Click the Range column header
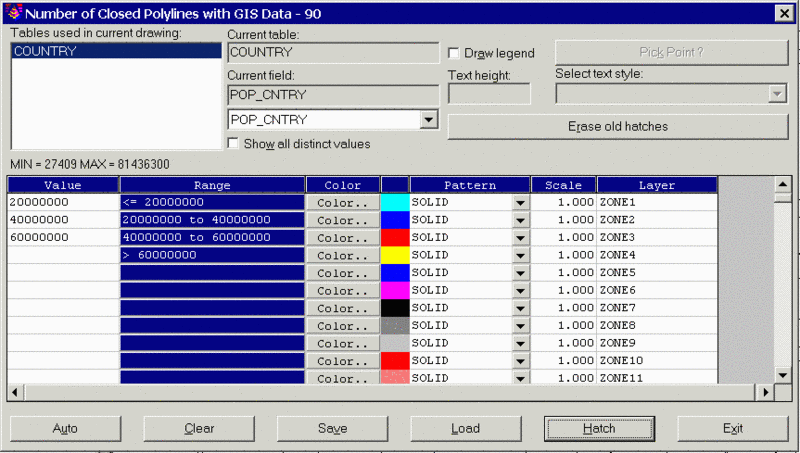Image resolution: width=800 pixels, height=453 pixels. [x=212, y=185]
